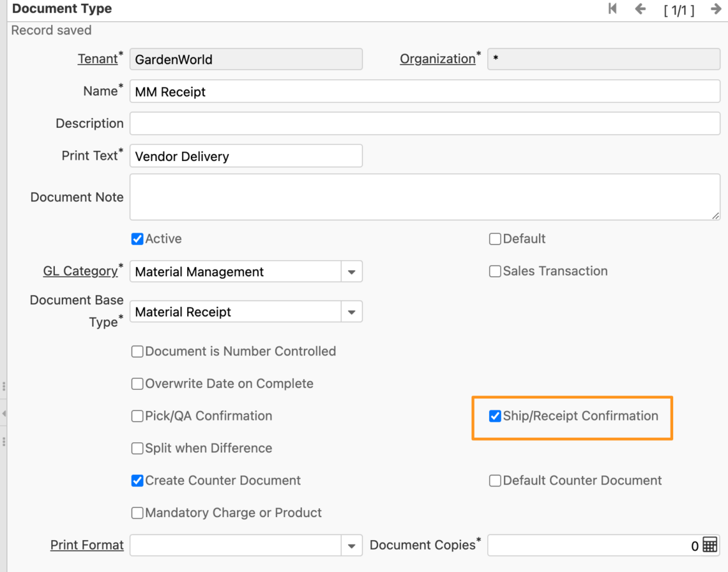728x572 pixels.
Task: Uncheck the Active checkbox
Action: 137,238
